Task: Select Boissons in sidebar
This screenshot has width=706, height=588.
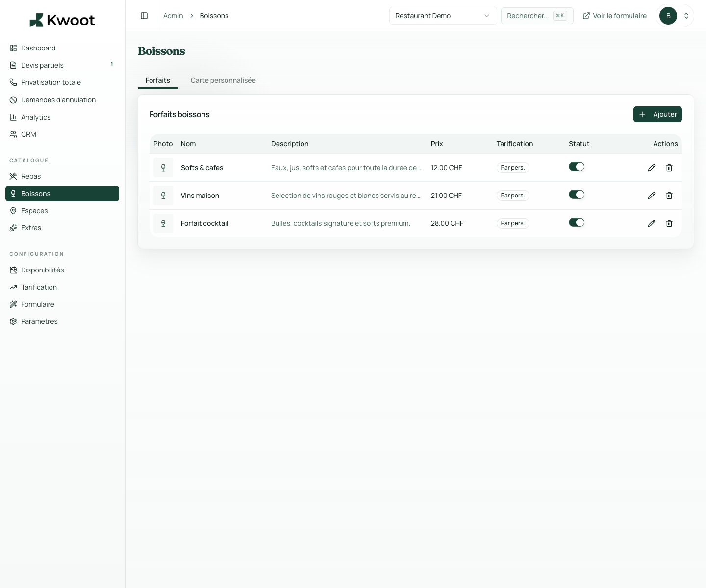Action: point(62,194)
